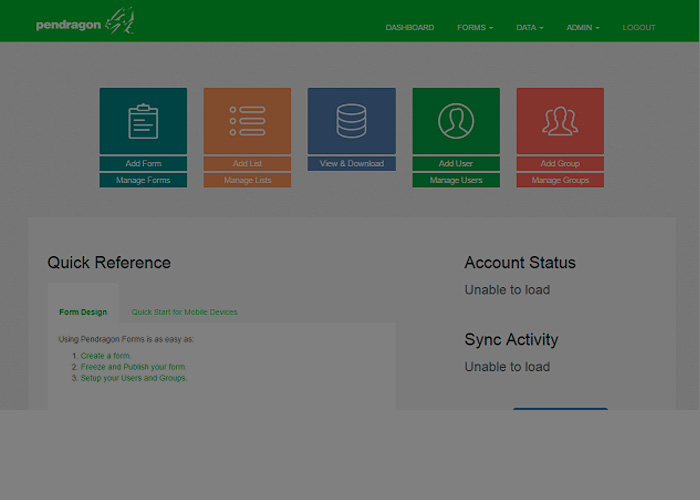Click the Account Status heading
This screenshot has height=500, width=700.
pos(520,262)
